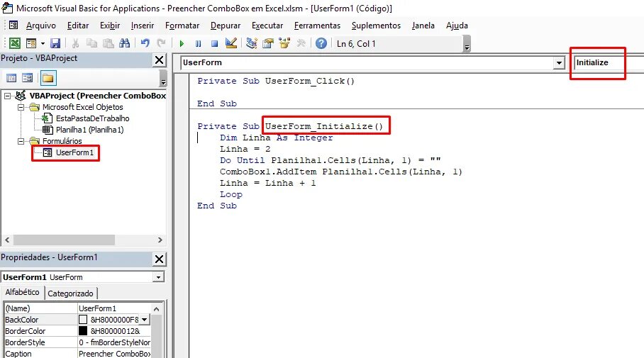Open the Ajuda menu
Image resolution: width=644 pixels, height=358 pixels.
457,26
